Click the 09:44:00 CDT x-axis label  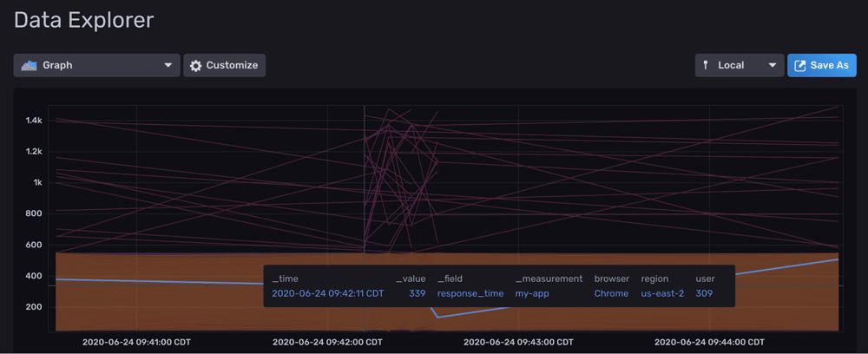[709, 342]
